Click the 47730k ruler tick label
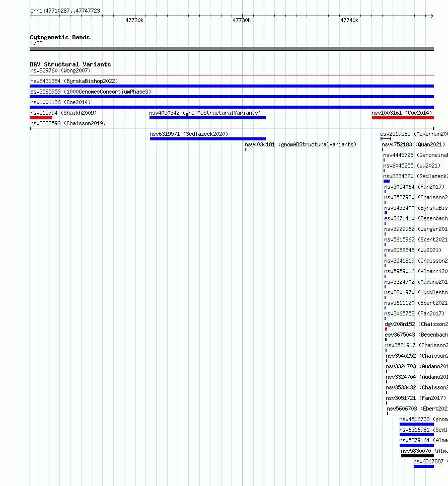The image size is (448, 486). [x=242, y=21]
